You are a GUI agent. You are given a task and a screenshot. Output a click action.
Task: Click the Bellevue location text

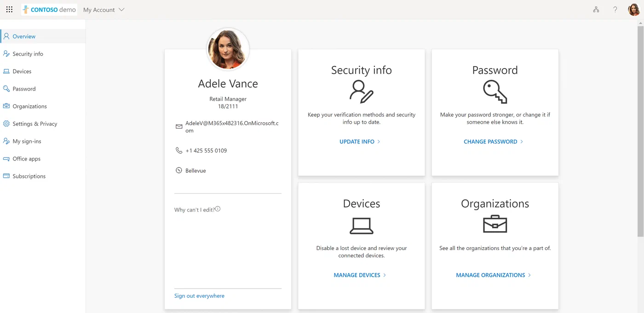[195, 171]
